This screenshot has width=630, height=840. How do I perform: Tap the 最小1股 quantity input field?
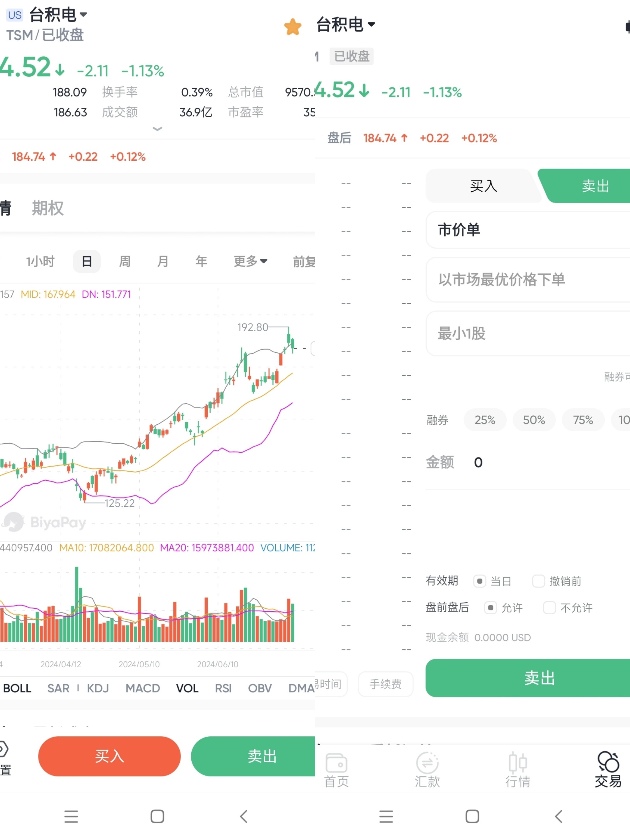pyautogui.click(x=528, y=333)
